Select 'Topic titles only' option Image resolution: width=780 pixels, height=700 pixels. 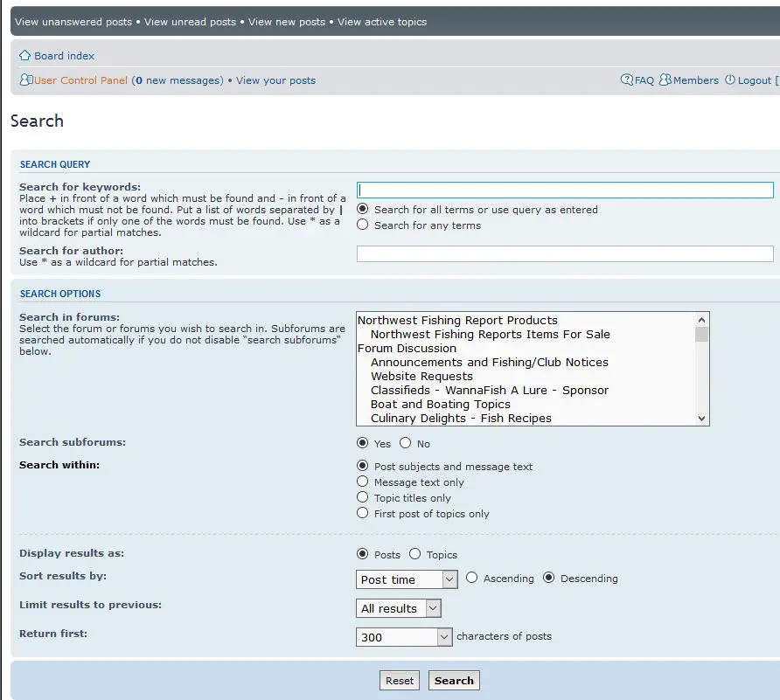point(363,498)
